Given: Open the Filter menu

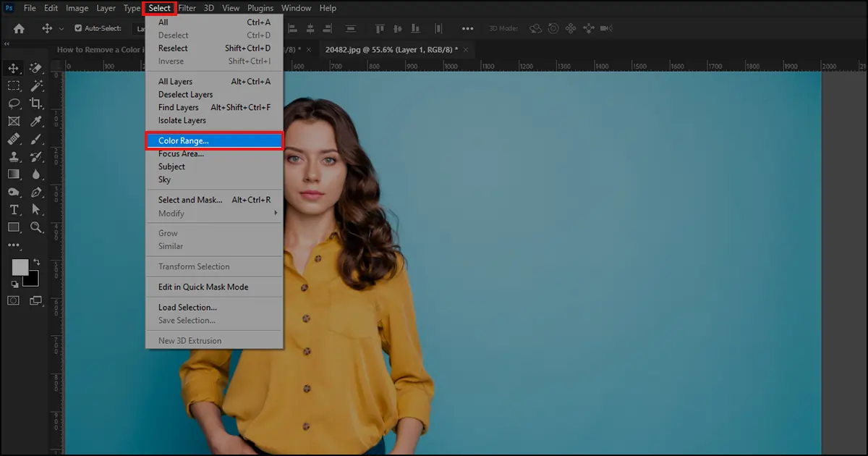Looking at the screenshot, I should [x=187, y=8].
